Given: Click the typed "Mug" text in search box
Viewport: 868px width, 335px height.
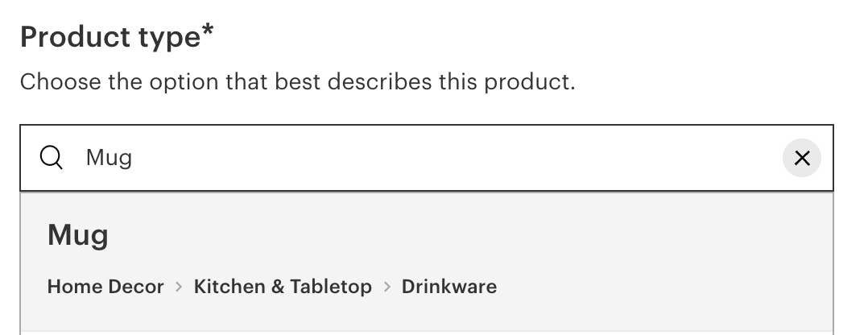Looking at the screenshot, I should (109, 158).
